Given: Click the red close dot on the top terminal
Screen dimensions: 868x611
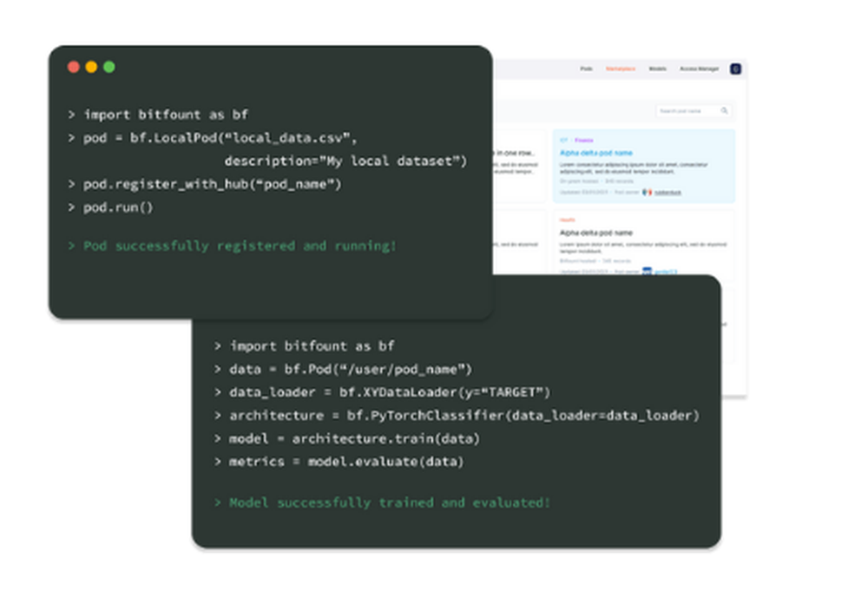Looking at the screenshot, I should coord(74,67).
